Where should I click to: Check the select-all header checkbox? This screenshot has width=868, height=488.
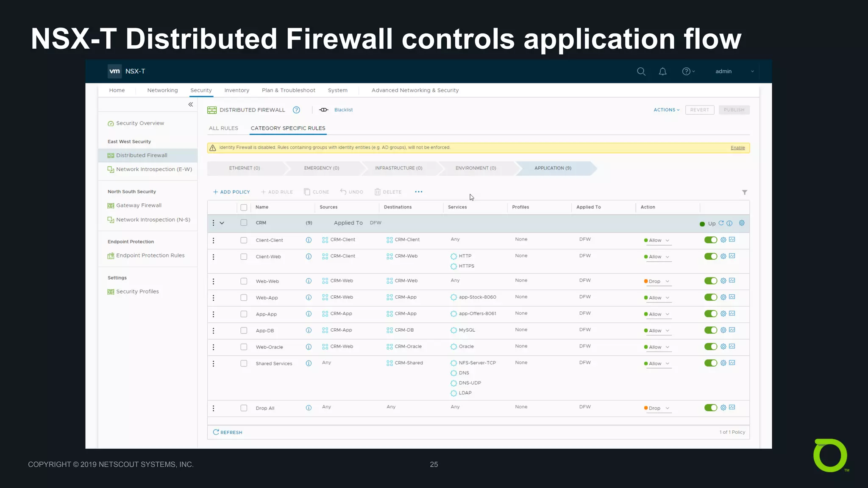[244, 208]
